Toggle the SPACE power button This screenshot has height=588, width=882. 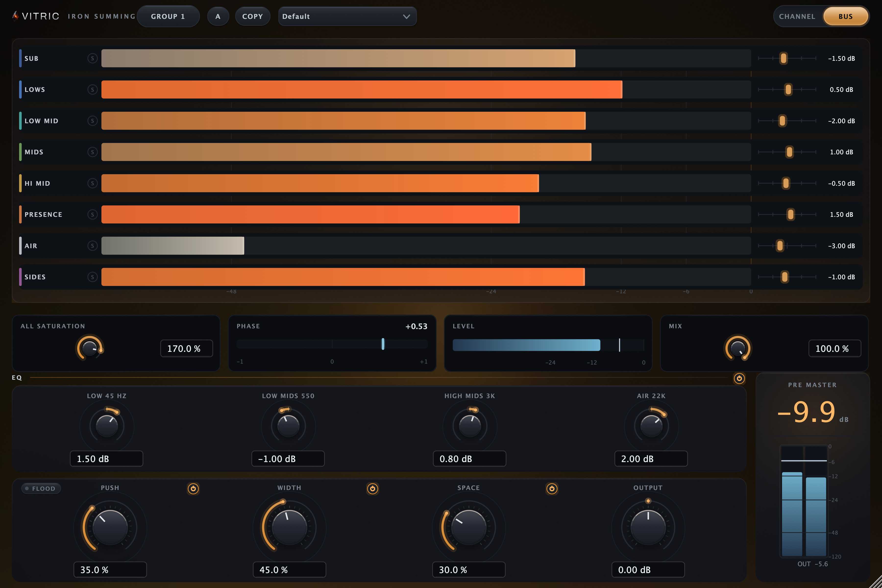[552, 489]
